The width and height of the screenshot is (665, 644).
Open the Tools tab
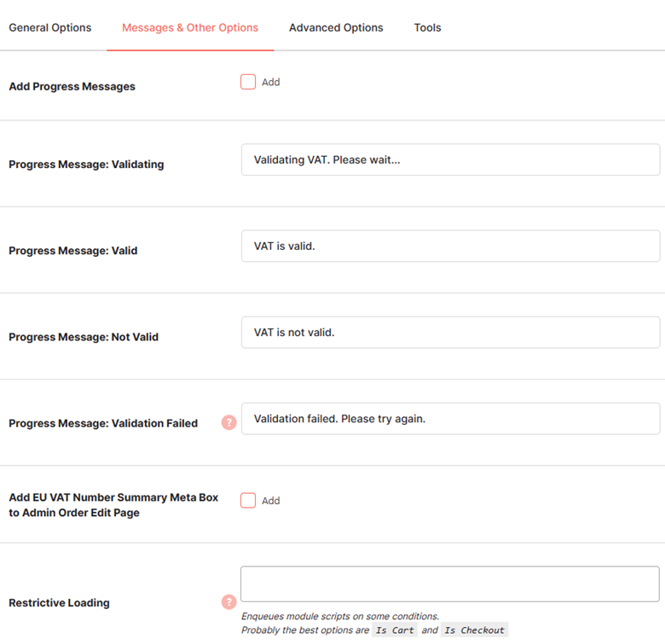coord(427,27)
